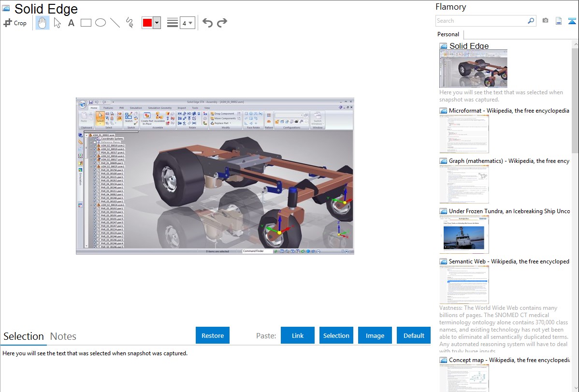Screen dimensions: 579x392
Task: Click the blue upward arrow icon
Action: pyautogui.click(x=572, y=21)
